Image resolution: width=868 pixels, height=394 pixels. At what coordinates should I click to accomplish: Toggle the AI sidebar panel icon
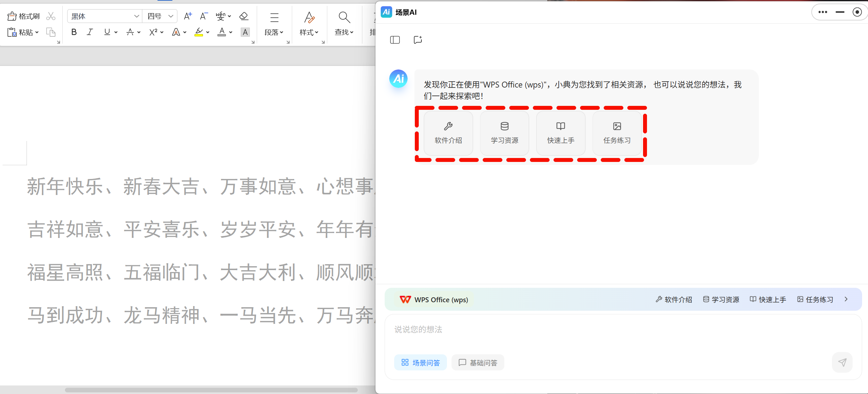click(394, 40)
